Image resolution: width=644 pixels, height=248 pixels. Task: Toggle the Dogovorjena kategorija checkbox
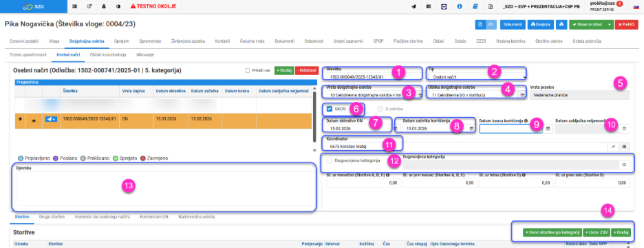tap(330, 161)
